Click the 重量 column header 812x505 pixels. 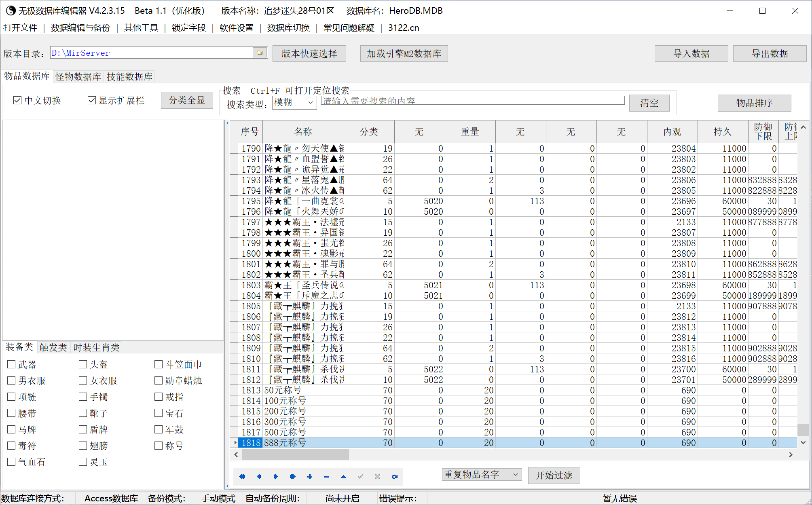point(470,131)
